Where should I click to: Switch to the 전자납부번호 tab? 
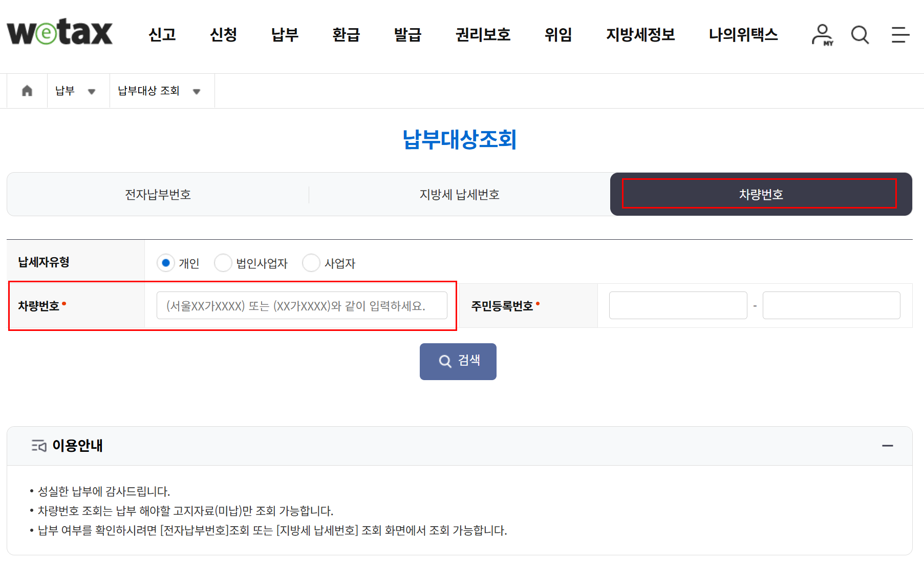[157, 194]
